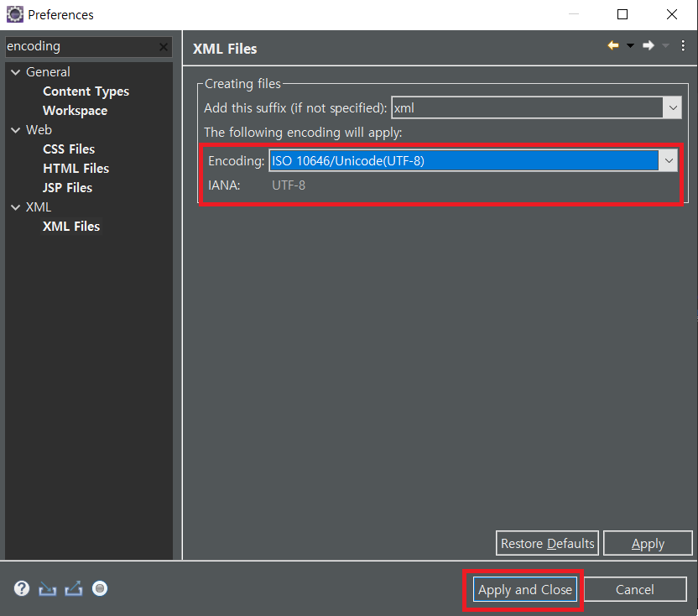
Task: Select XML Files in the tree
Action: (x=71, y=227)
